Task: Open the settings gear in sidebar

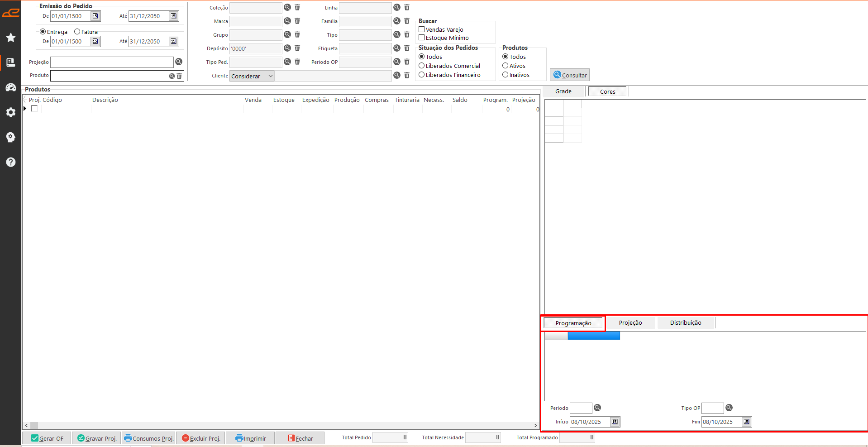Action: click(11, 112)
